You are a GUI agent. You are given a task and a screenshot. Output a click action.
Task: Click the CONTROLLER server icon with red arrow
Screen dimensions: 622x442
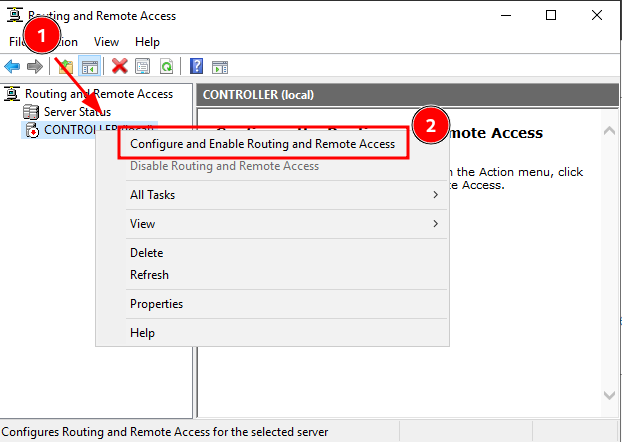[x=32, y=130]
